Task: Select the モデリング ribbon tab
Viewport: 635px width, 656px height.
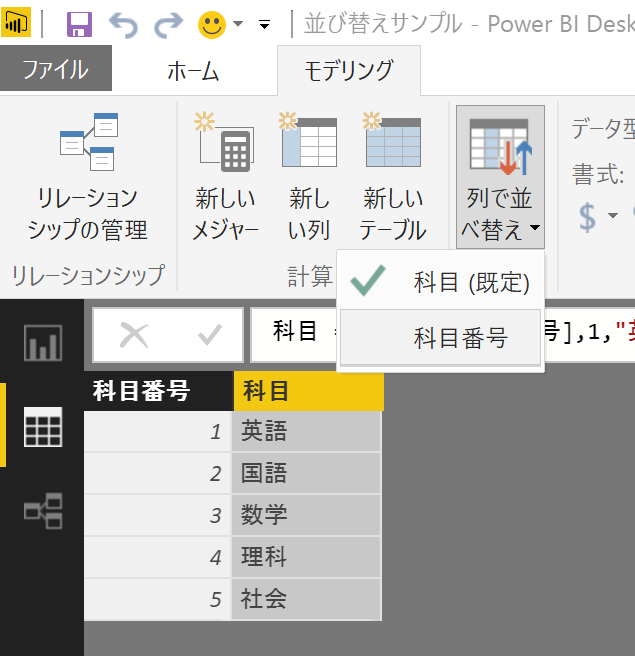Action: [349, 70]
